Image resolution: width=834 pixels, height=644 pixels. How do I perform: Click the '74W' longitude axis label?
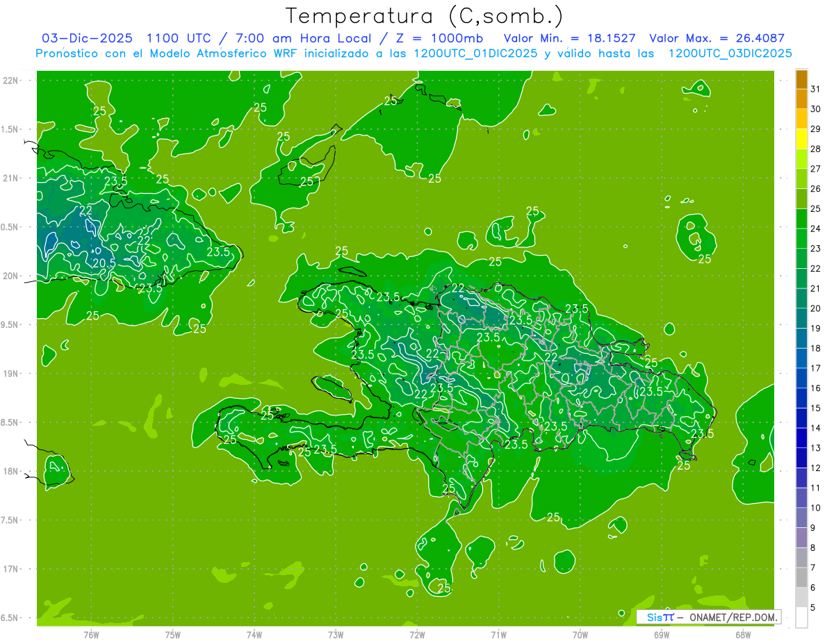click(x=254, y=634)
